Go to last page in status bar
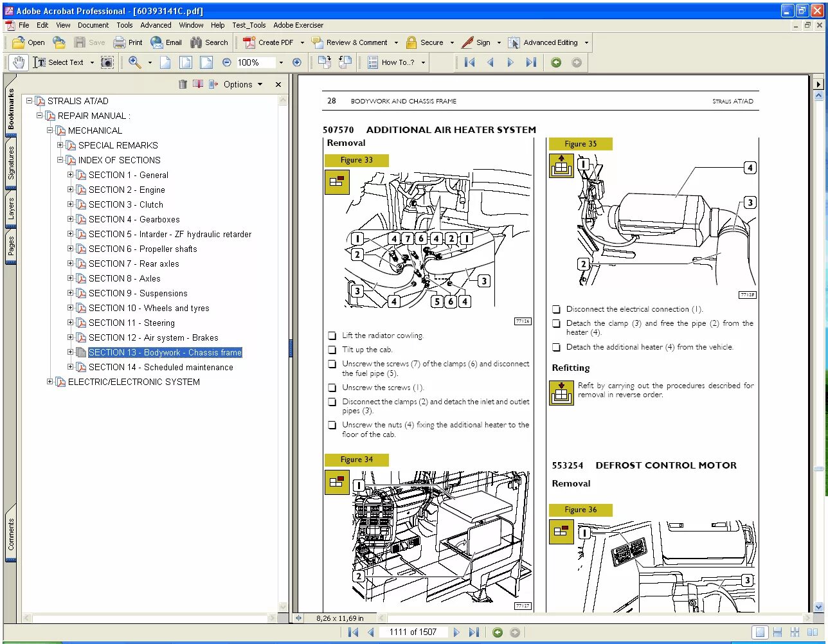The height and width of the screenshot is (644, 828). (x=474, y=632)
